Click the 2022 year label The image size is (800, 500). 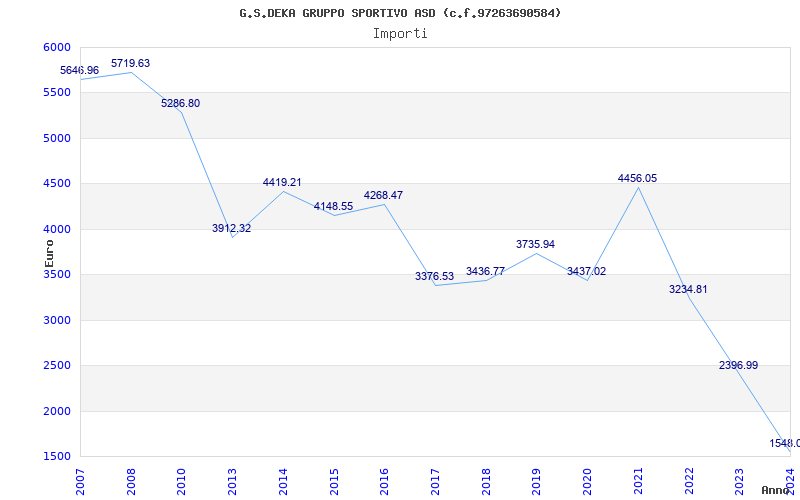point(689,481)
